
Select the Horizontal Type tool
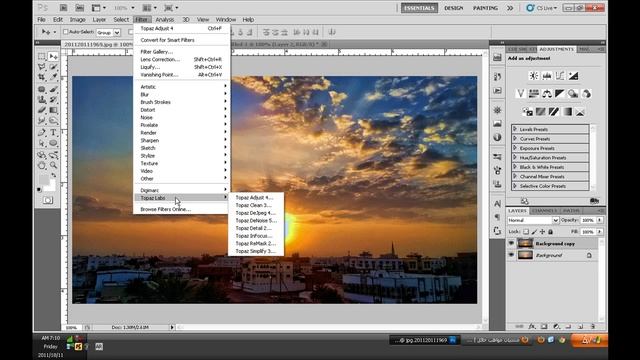[x=53, y=132]
